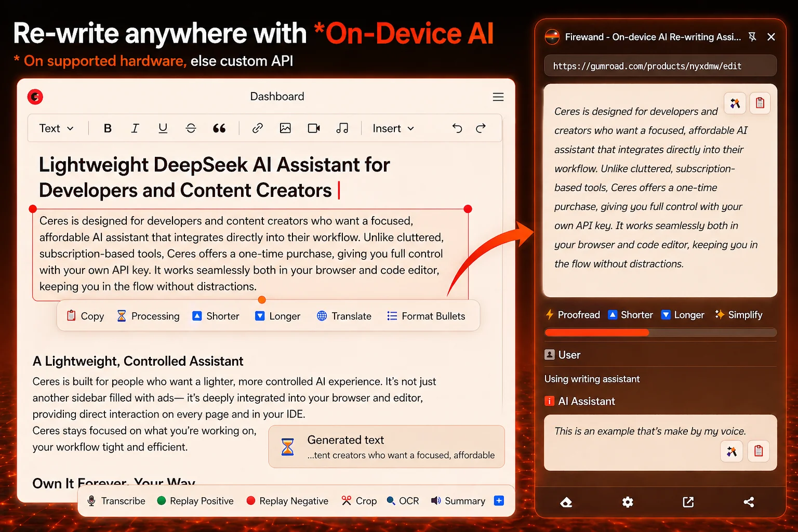Click the gumroad URL field

click(x=660, y=65)
